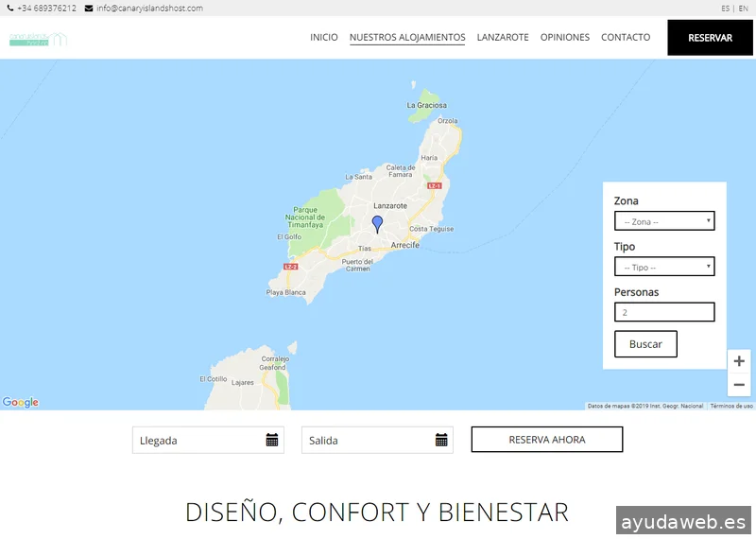Go to INICIO menu item
The width and height of the screenshot is (756, 539).
coord(324,37)
